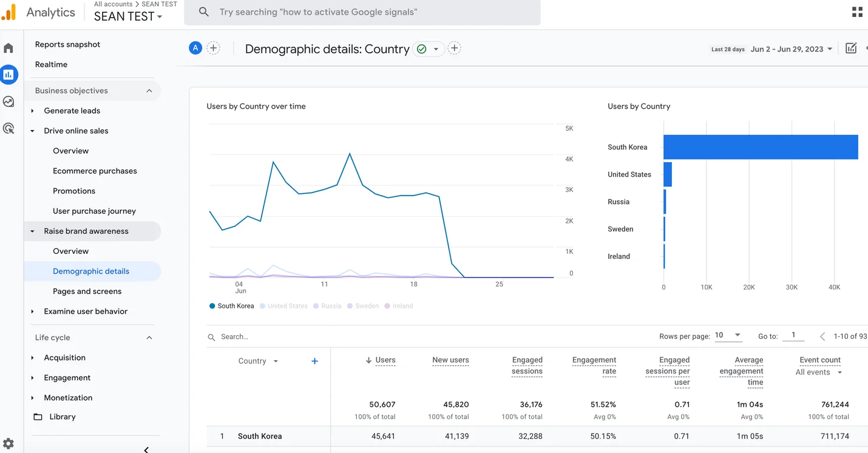Image resolution: width=868 pixels, height=453 pixels.
Task: Open Ecommerce purchases report
Action: point(95,171)
